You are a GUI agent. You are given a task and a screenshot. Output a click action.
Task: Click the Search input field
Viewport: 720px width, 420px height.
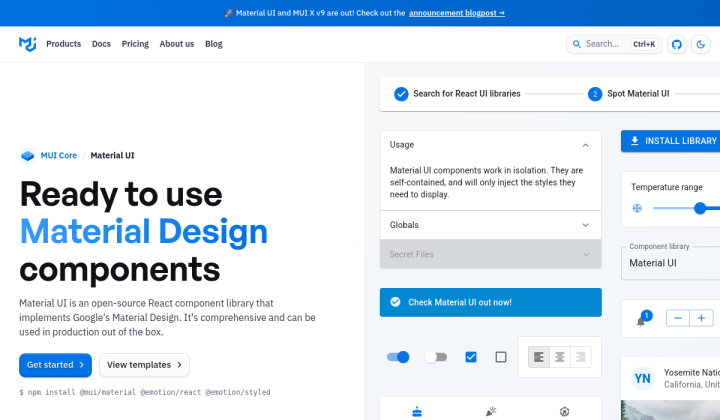614,45
